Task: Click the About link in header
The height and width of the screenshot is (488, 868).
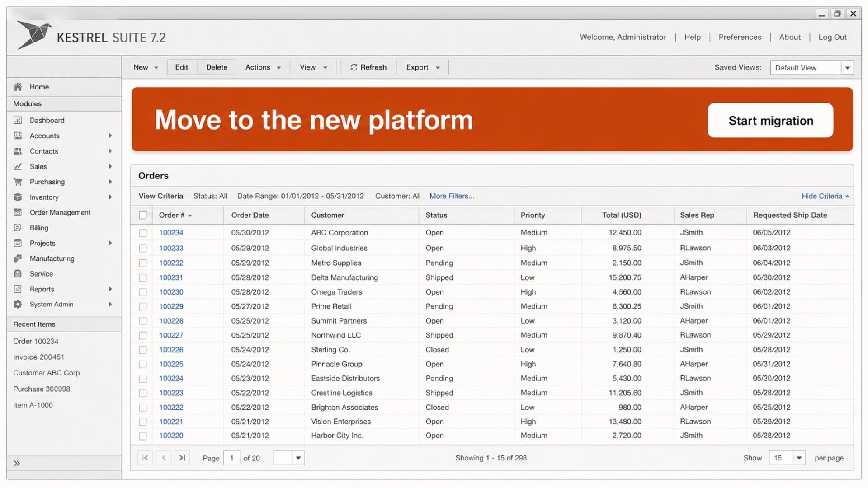Action: pyautogui.click(x=790, y=37)
